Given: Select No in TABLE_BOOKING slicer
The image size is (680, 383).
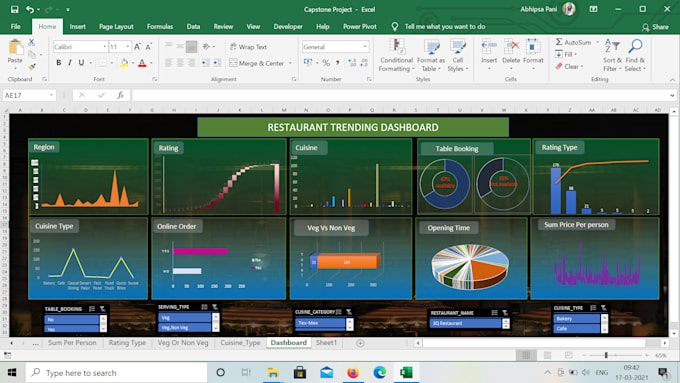Looking at the screenshot, I should click(72, 320).
